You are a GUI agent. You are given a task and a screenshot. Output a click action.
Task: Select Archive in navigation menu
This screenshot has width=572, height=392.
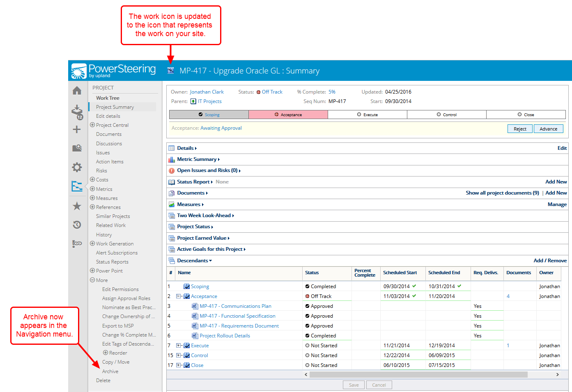(x=110, y=371)
